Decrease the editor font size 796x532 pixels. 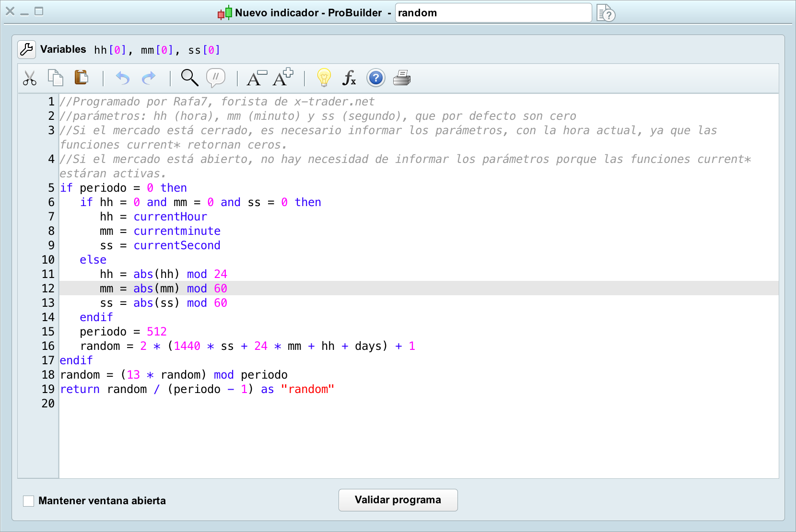click(256, 78)
